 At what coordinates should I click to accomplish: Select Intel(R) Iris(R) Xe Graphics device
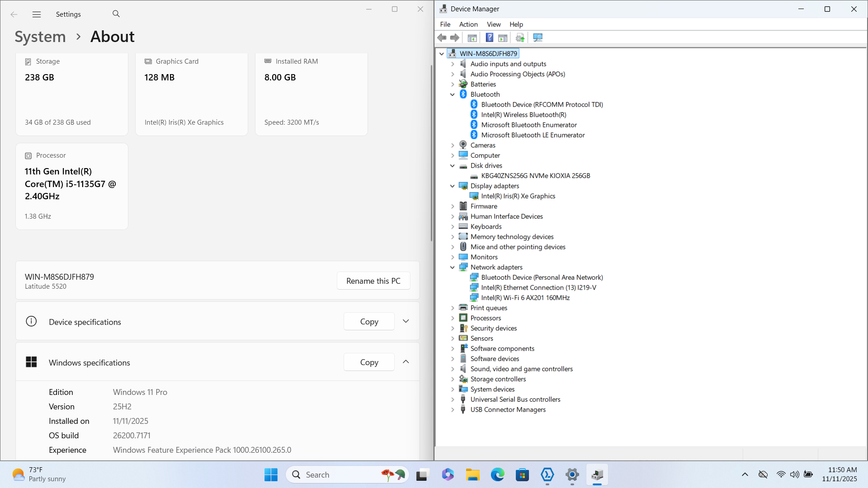pyautogui.click(x=518, y=196)
